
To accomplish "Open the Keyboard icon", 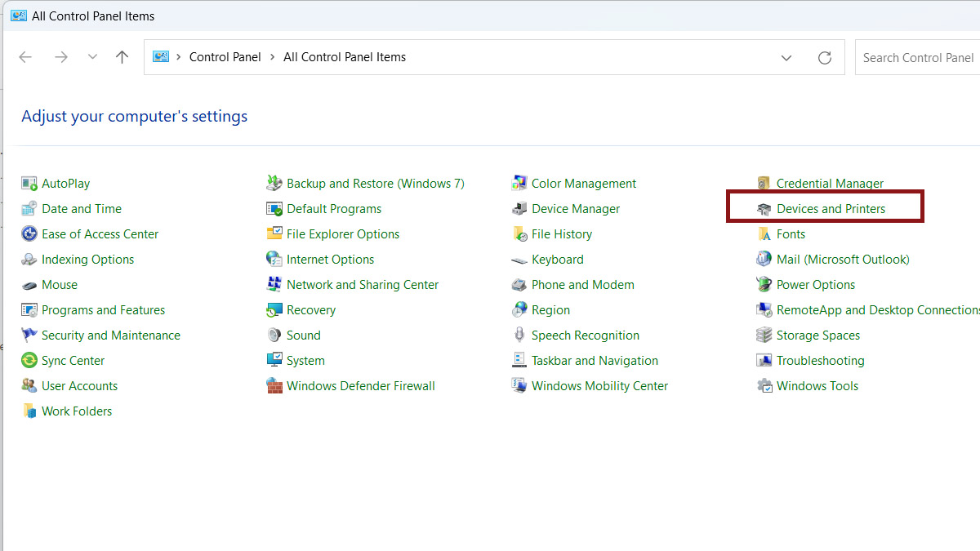I will pyautogui.click(x=519, y=260).
